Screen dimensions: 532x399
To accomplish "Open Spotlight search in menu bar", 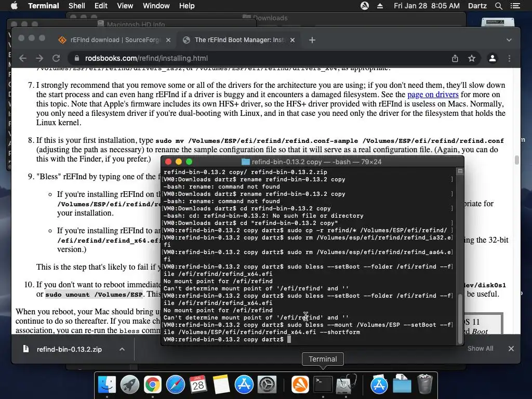I will 498,6.
